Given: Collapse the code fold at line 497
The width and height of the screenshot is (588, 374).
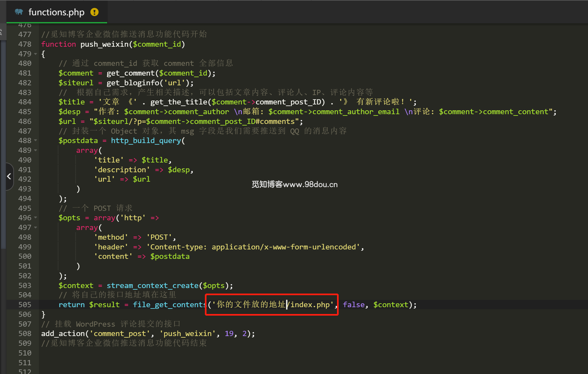Looking at the screenshot, I should click(x=36, y=227).
